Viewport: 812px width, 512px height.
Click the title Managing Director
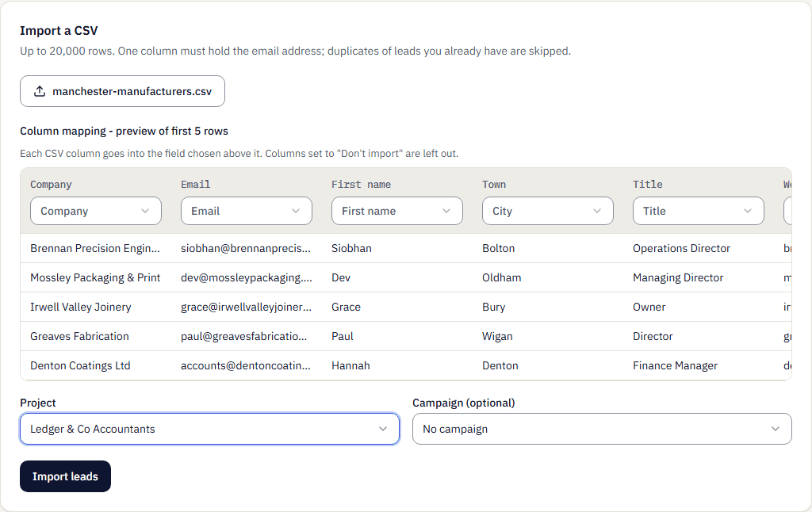tap(678, 277)
